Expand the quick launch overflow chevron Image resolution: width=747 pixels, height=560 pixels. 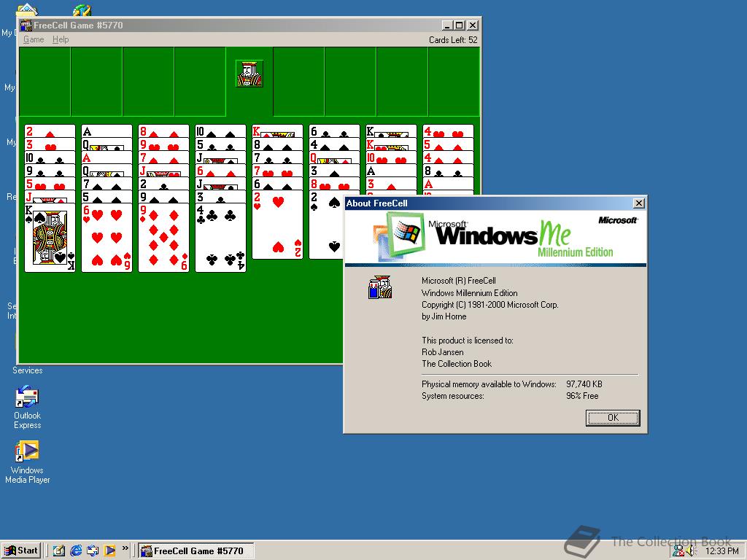click(x=125, y=548)
